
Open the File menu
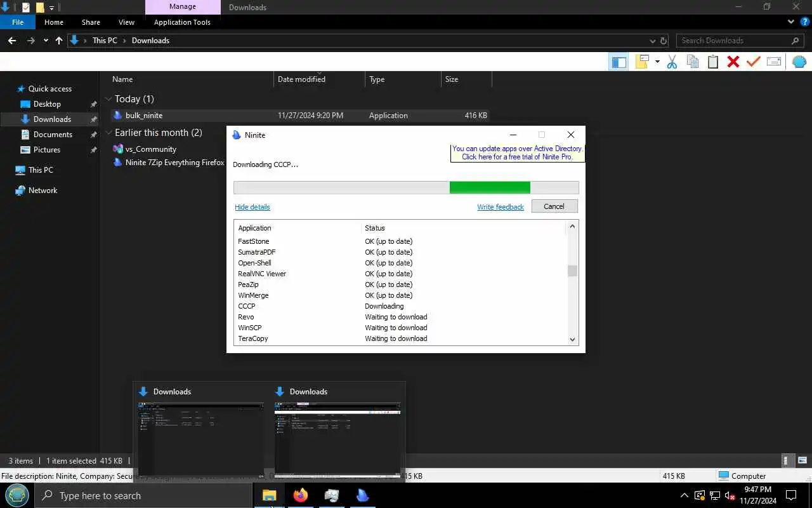18,22
